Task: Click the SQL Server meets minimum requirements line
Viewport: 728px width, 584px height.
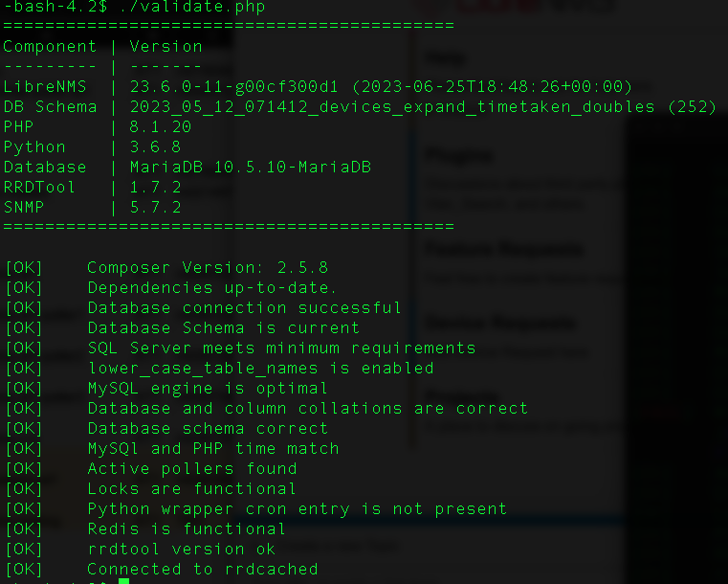Action: tap(281, 348)
